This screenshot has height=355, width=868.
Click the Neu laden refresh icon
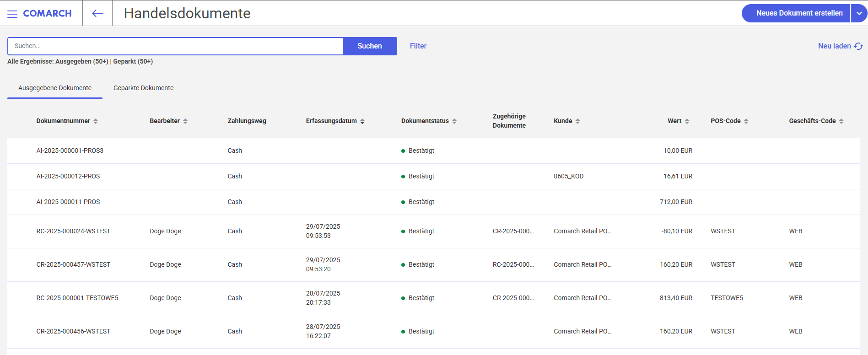pyautogui.click(x=858, y=46)
